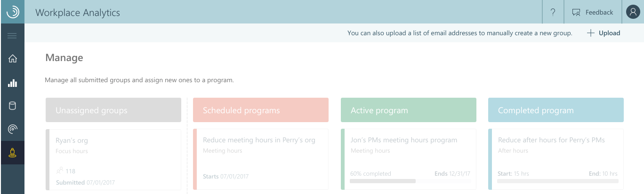The height and width of the screenshot is (194, 644).
Task: Click the Upload button
Action: pos(604,33)
